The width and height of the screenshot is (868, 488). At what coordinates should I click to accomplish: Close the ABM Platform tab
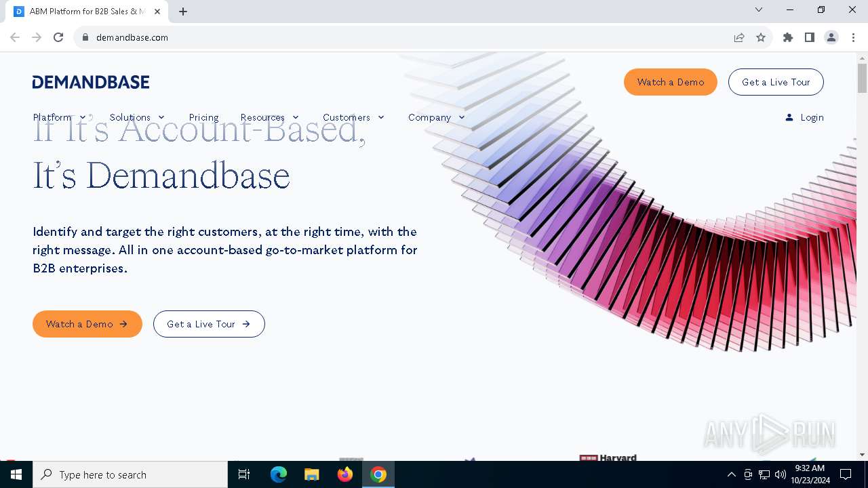(158, 12)
